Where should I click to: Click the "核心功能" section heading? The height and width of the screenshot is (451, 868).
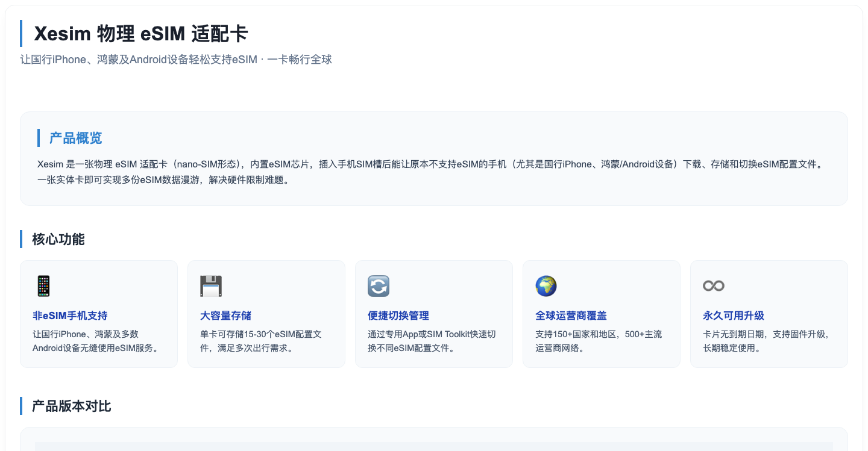[x=58, y=239]
